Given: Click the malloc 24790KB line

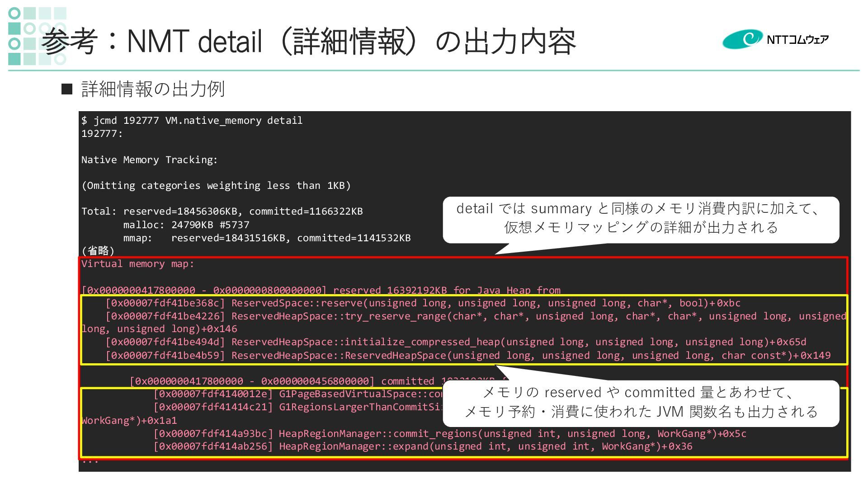Looking at the screenshot, I should [186, 225].
